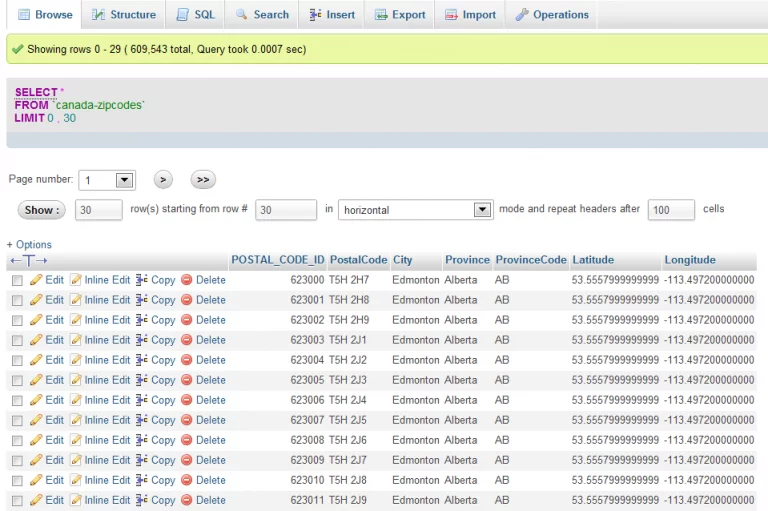
Task: Click the repeat headers after cells input
Action: 671,210
